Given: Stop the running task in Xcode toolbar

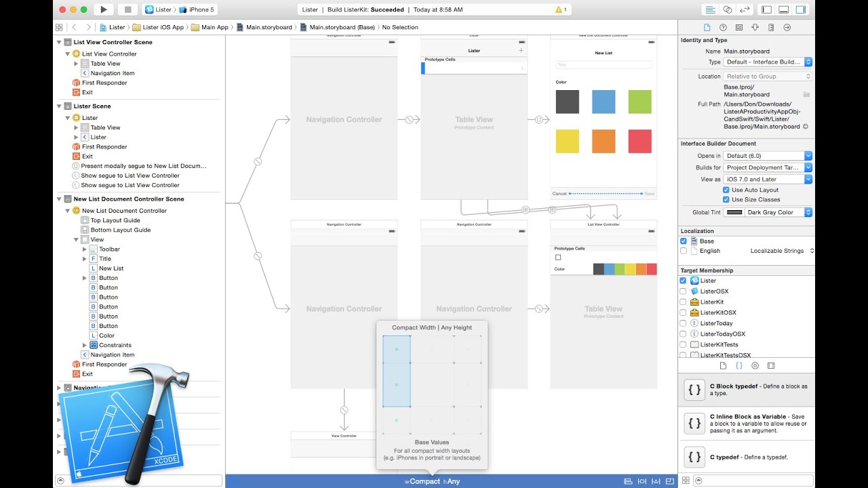Looking at the screenshot, I should pyautogui.click(x=127, y=9).
